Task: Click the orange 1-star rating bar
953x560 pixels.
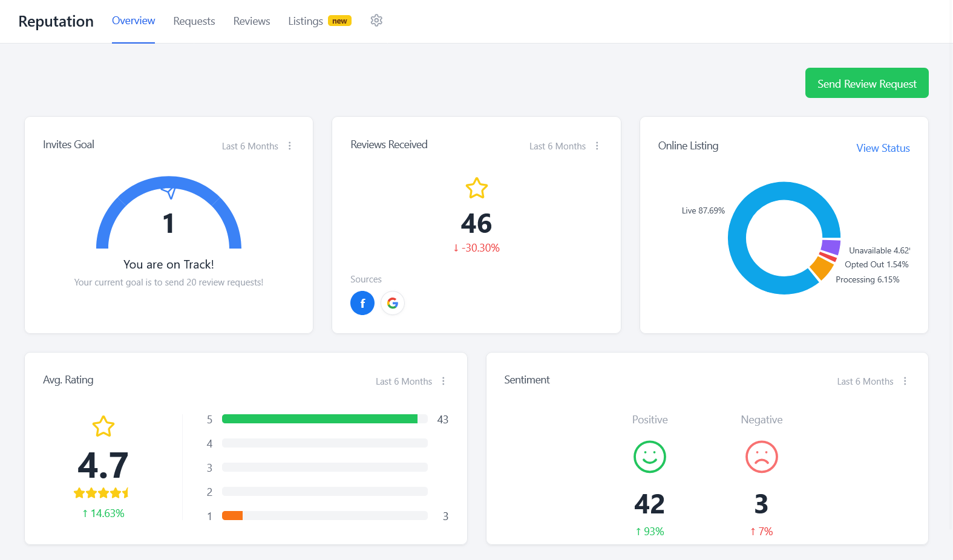Action: coord(232,516)
